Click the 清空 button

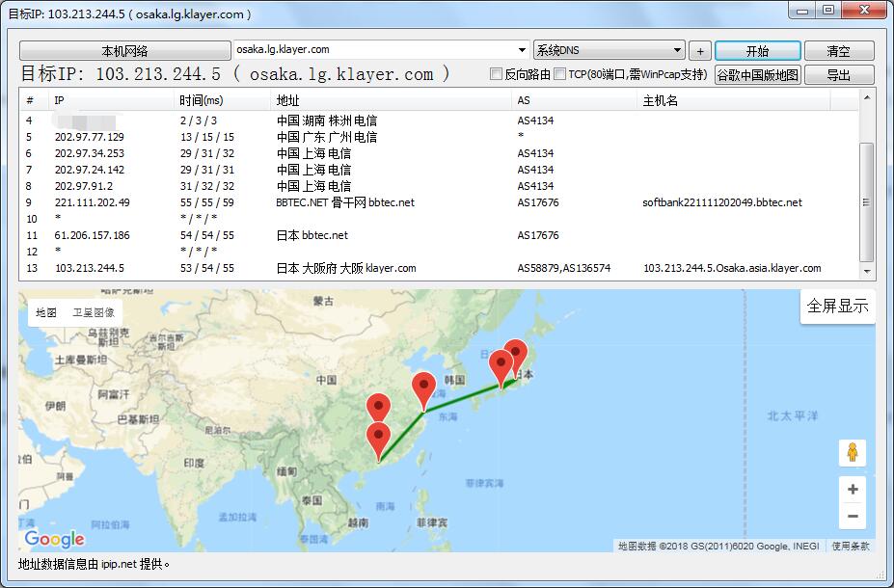point(838,51)
